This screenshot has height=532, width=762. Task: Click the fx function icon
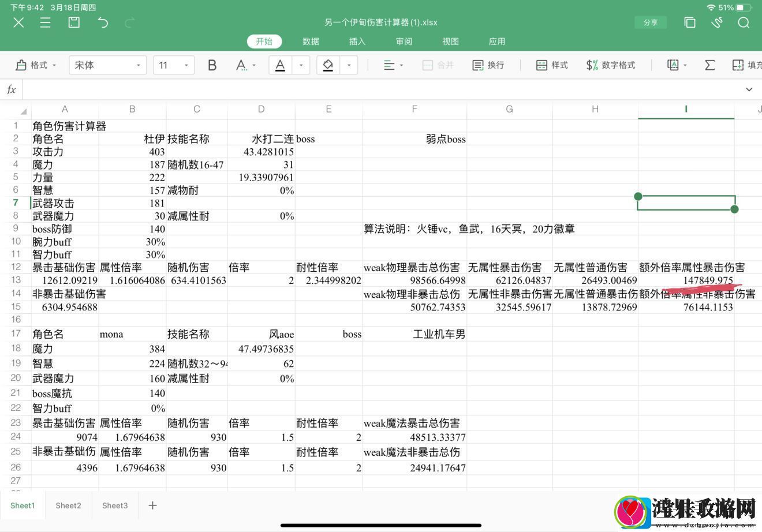tap(11, 89)
